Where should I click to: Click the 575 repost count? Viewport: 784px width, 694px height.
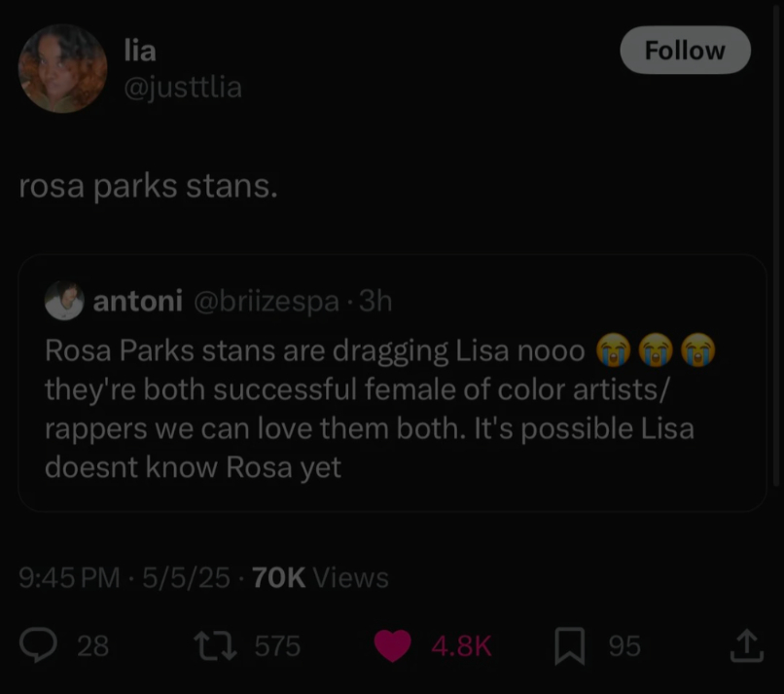(277, 646)
